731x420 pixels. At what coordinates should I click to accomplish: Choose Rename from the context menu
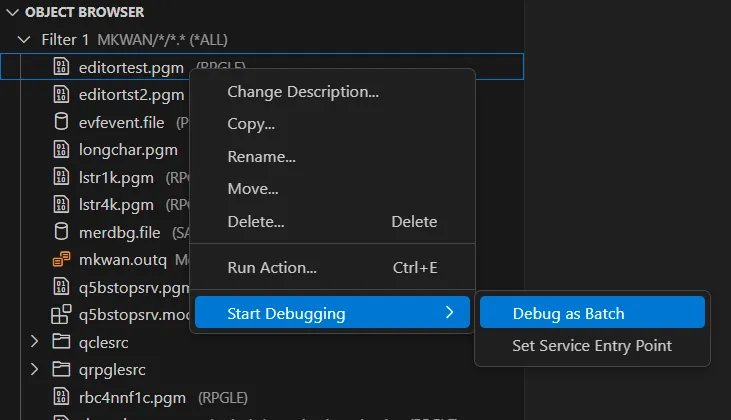pos(261,157)
